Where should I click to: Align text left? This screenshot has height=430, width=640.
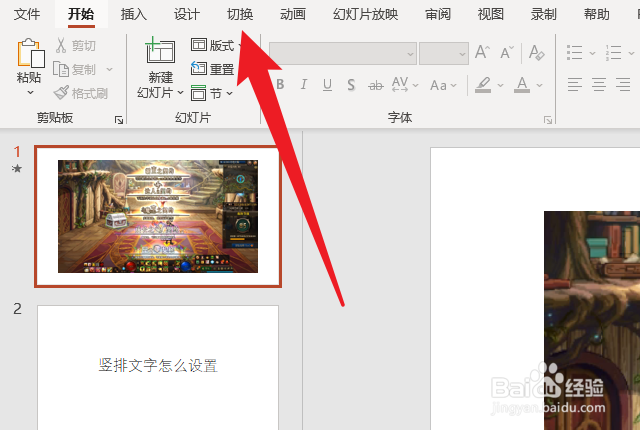pyautogui.click(x=575, y=84)
